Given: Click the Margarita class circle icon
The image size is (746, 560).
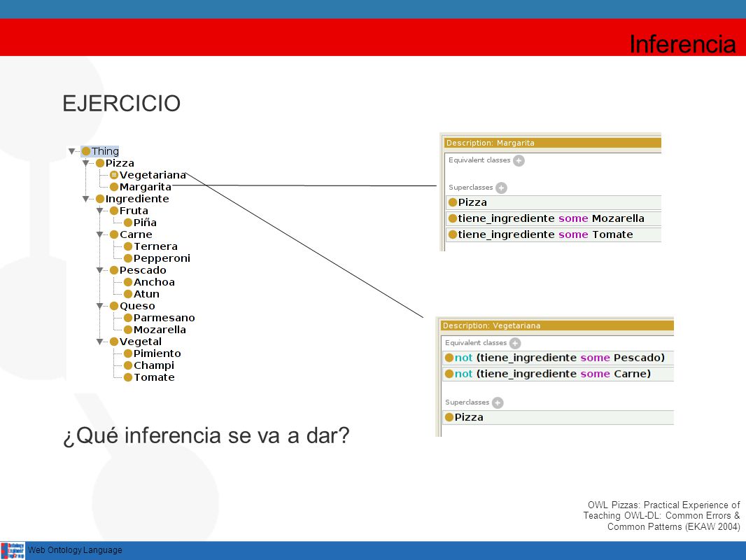Looking at the screenshot, I should coord(113,187).
